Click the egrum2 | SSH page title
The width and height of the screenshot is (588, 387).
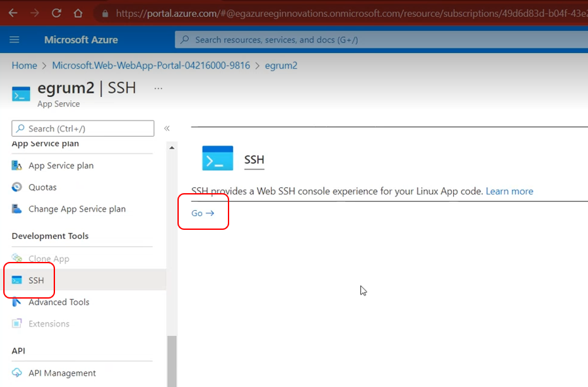(86, 88)
